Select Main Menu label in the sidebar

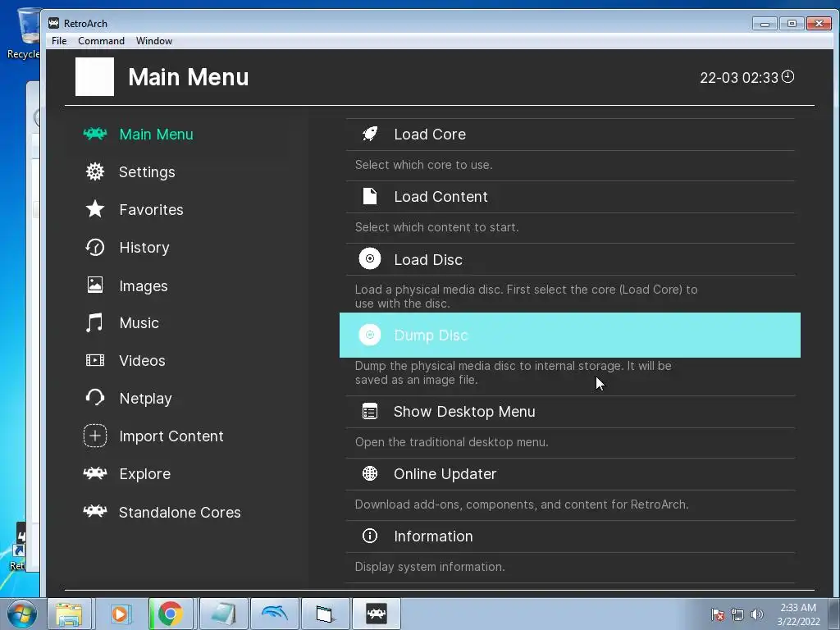point(156,134)
